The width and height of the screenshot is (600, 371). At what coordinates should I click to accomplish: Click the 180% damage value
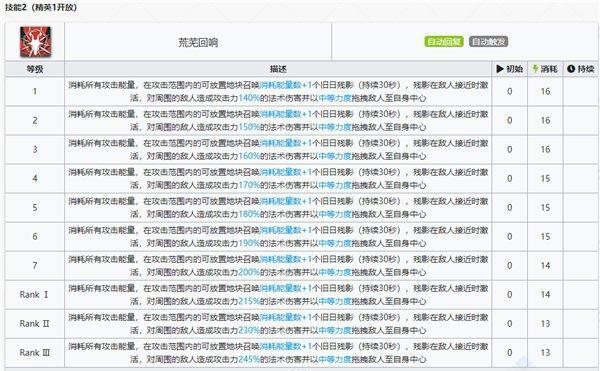249,214
